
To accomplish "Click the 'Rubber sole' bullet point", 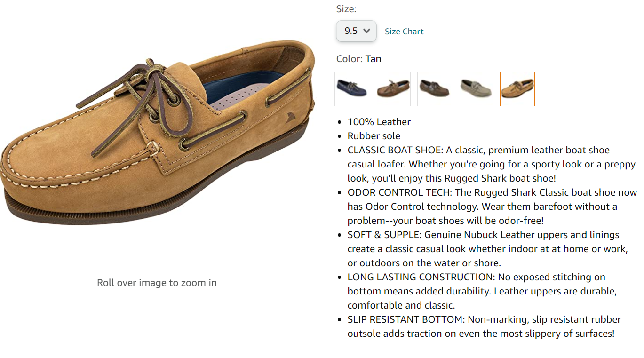I will [374, 136].
